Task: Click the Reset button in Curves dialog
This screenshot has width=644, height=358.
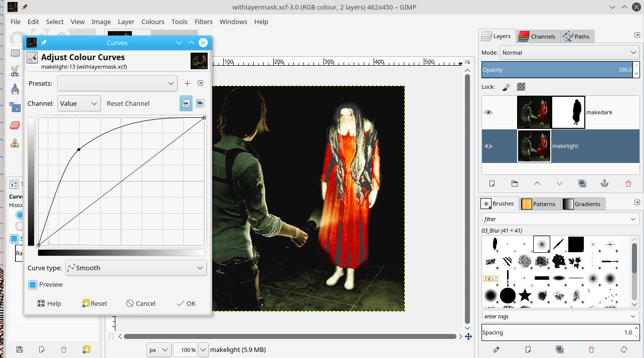Action: [94, 303]
